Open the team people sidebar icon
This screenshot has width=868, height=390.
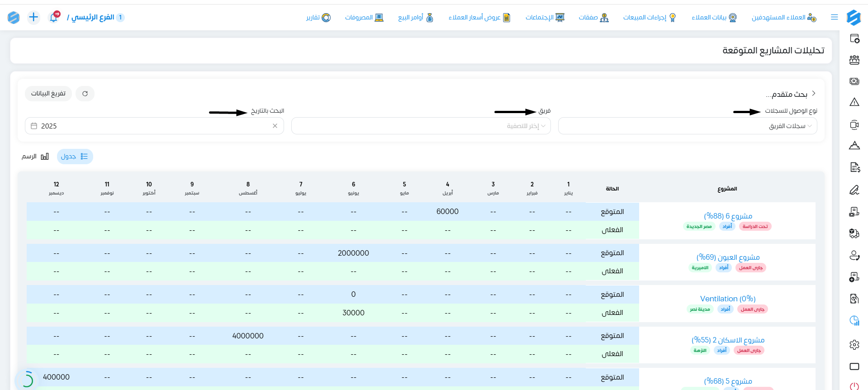pos(854,59)
